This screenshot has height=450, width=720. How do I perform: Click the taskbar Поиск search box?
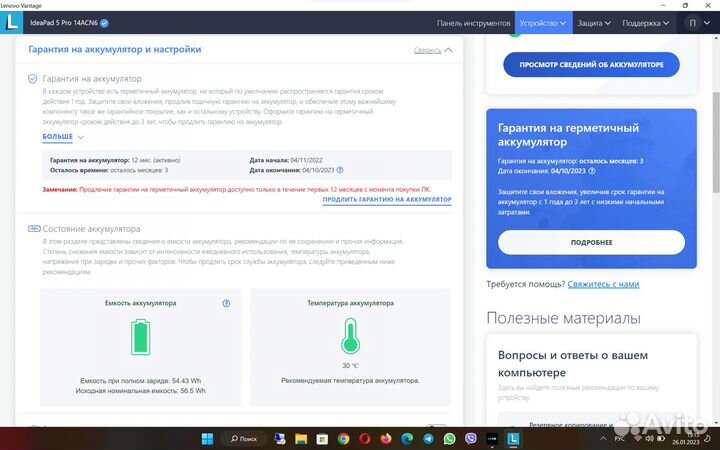(x=244, y=439)
